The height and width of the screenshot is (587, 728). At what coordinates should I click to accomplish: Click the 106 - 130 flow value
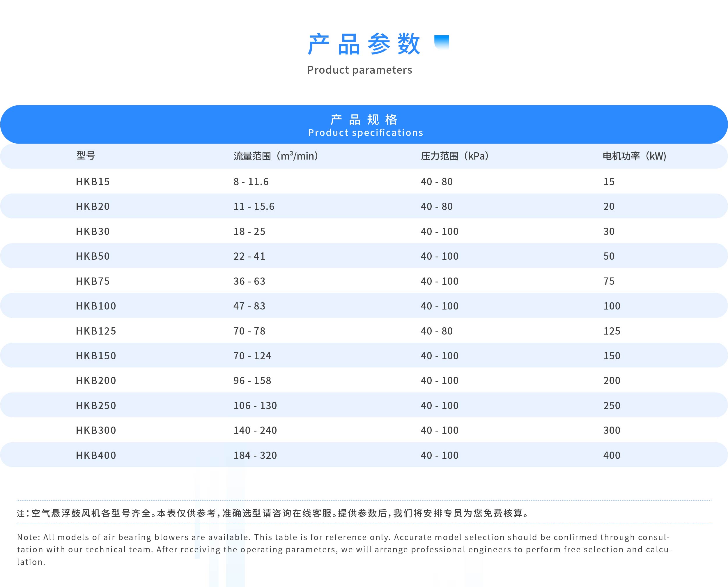click(x=255, y=405)
